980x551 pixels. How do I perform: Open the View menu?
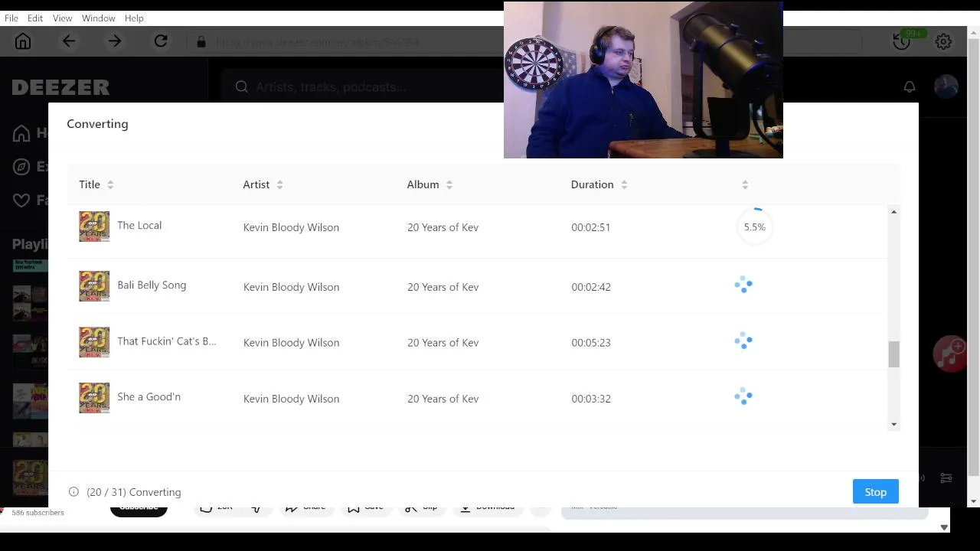coord(63,18)
